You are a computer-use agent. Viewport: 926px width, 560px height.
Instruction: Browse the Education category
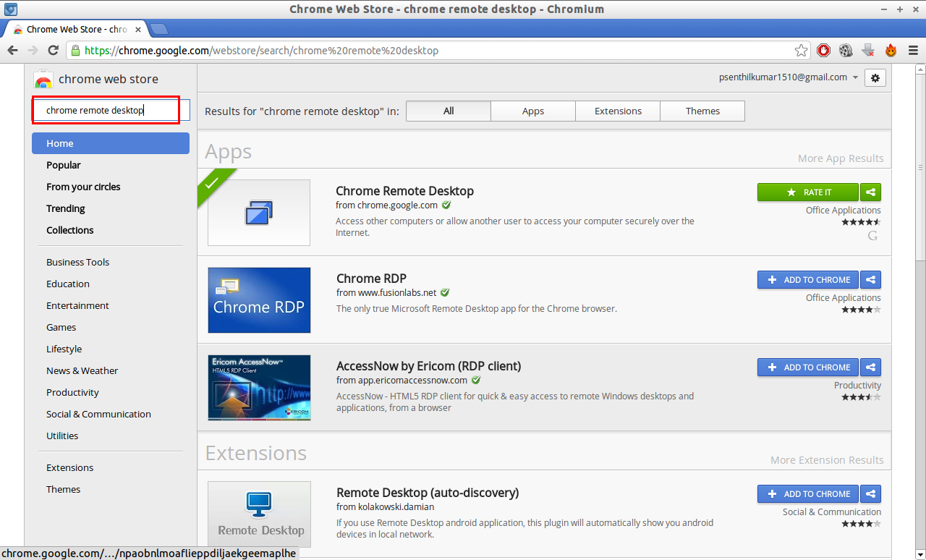(68, 284)
